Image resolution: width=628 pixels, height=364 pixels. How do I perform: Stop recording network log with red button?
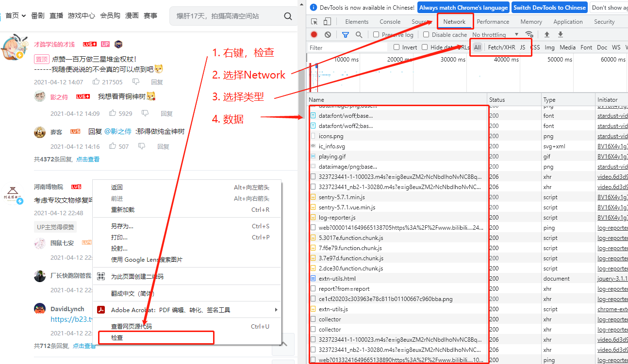(x=314, y=35)
